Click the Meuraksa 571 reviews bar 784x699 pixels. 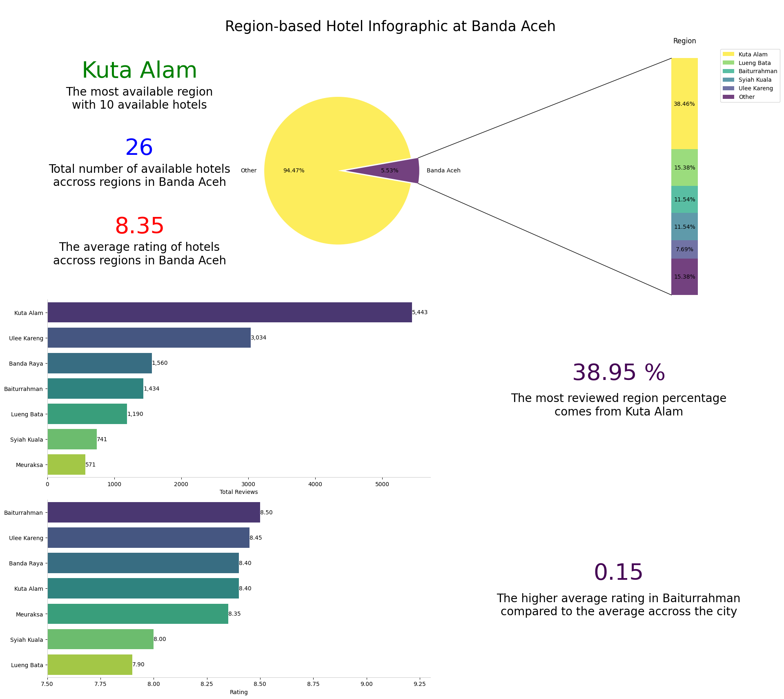tap(66, 465)
